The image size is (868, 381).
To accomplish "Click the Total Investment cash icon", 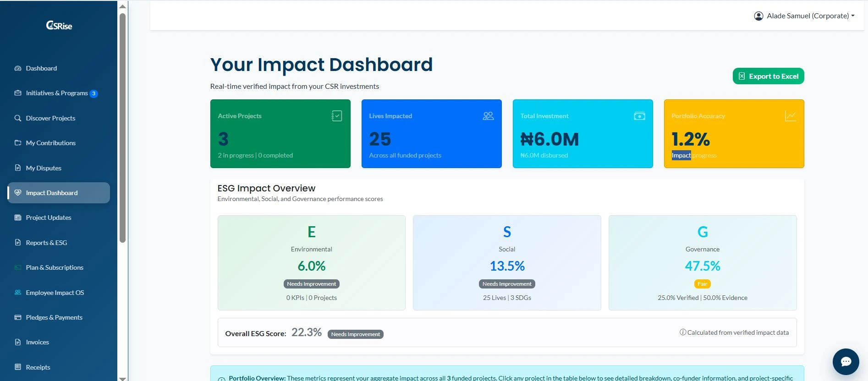I will coord(639,116).
